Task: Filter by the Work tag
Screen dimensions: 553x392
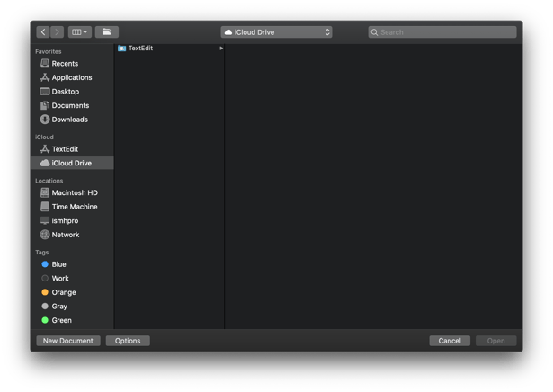Action: [x=72, y=279]
